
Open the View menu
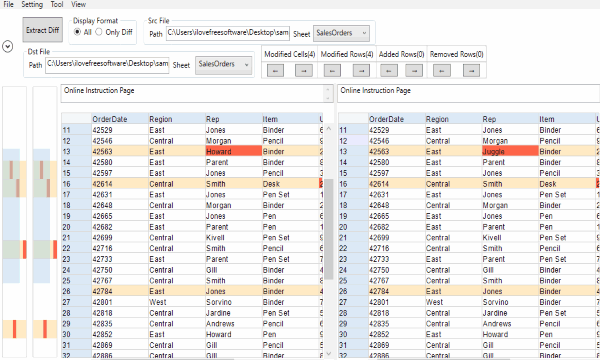78,5
